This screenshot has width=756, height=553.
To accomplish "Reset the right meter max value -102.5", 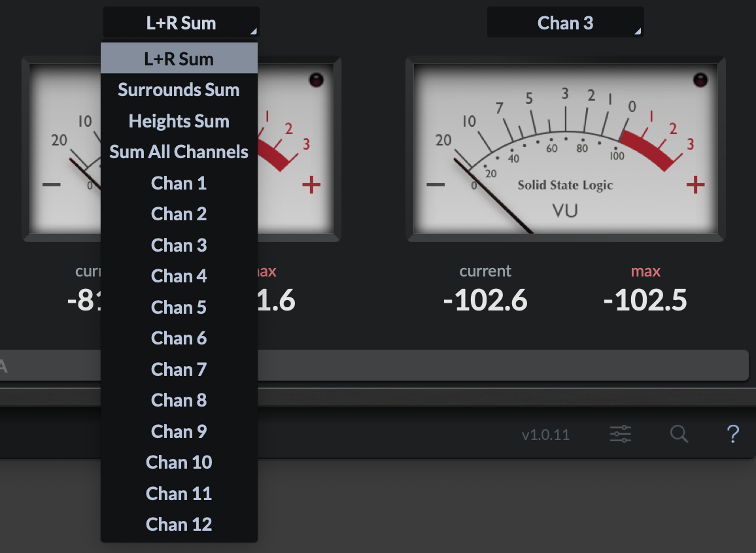I will (645, 300).
